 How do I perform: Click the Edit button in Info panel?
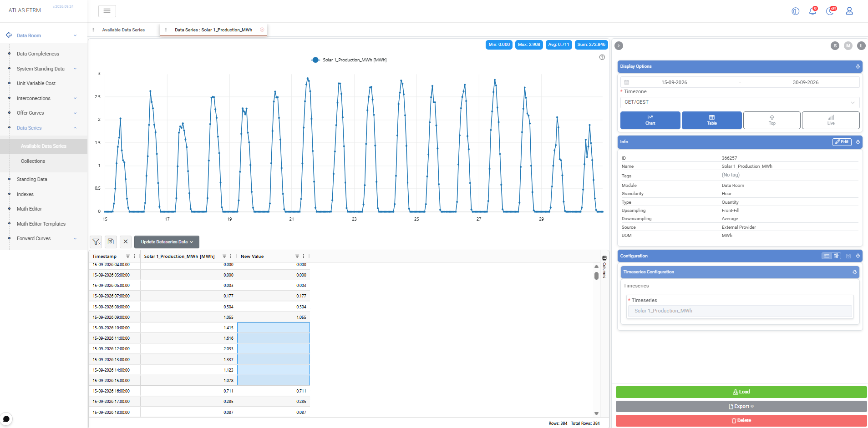pyautogui.click(x=842, y=142)
